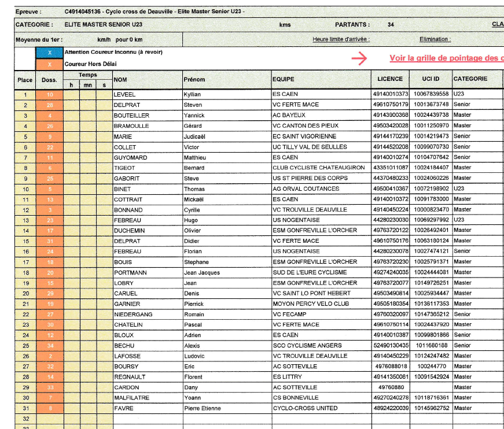This screenshot has width=504, height=429.
Task: Click the name cell PORTMANN
Action: pos(148,273)
